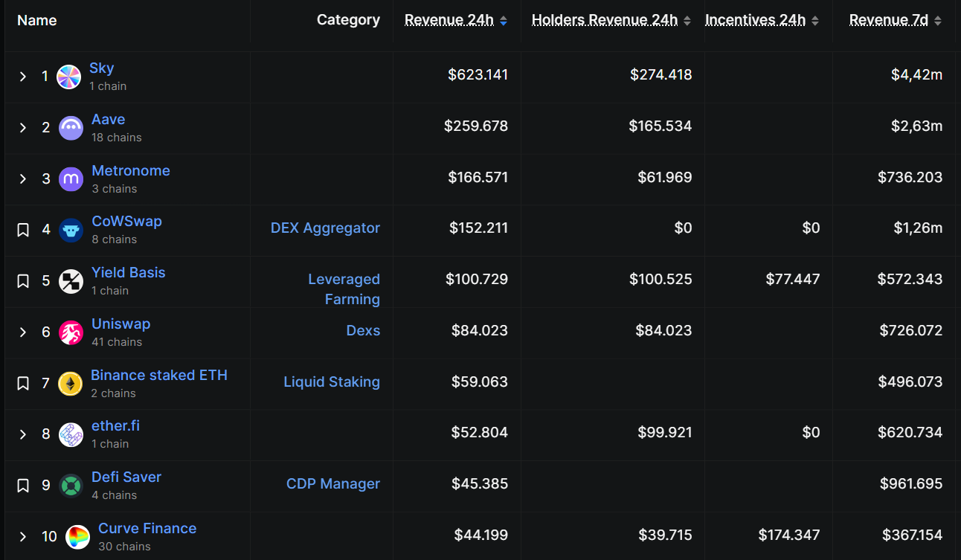This screenshot has height=560, width=961.
Task: Expand the Uniswap row chevron
Action: coord(23,332)
